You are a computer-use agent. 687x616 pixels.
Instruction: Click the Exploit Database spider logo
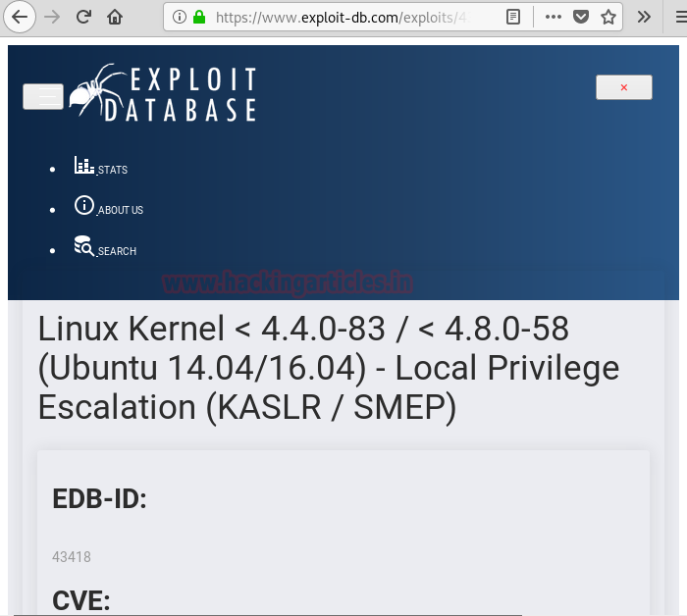point(163,93)
